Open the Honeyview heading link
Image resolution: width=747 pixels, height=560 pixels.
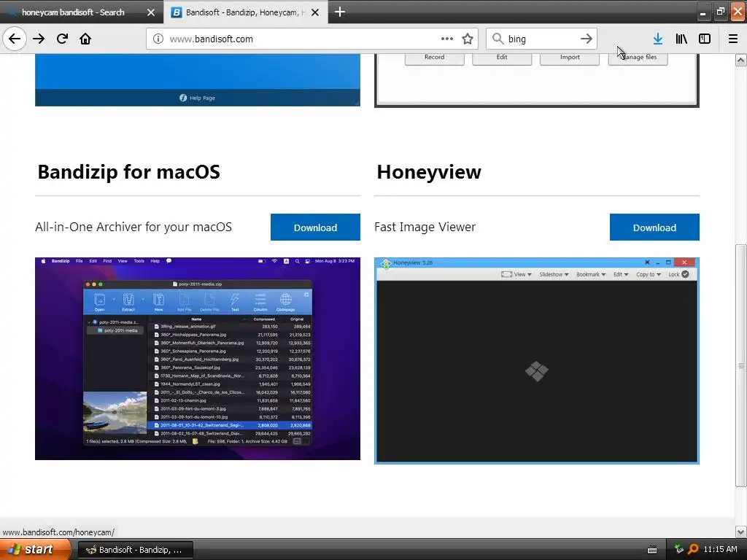pos(429,172)
